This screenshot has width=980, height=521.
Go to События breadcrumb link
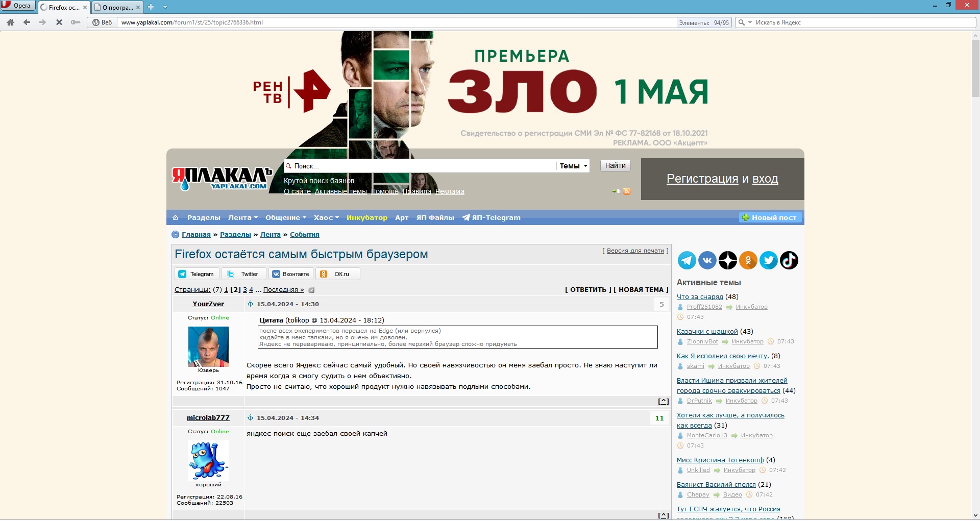(x=305, y=235)
